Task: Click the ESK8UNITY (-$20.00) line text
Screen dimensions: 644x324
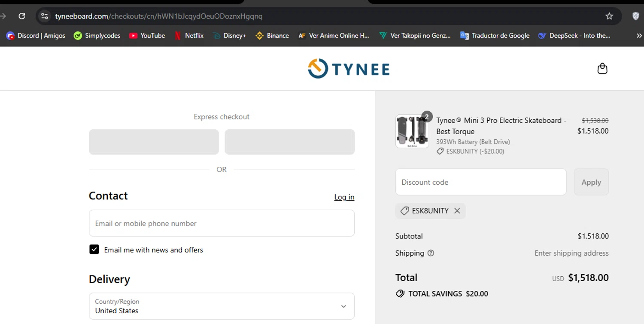Action: (x=475, y=151)
